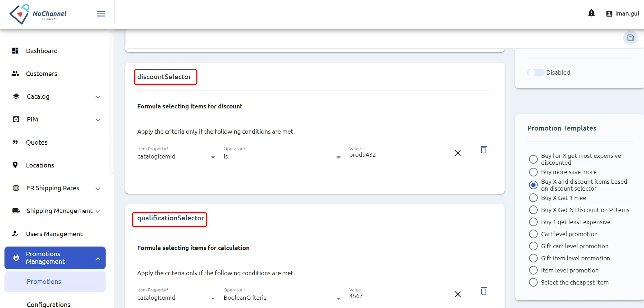
Task: Click the PIM sidebar icon
Action: tap(16, 119)
